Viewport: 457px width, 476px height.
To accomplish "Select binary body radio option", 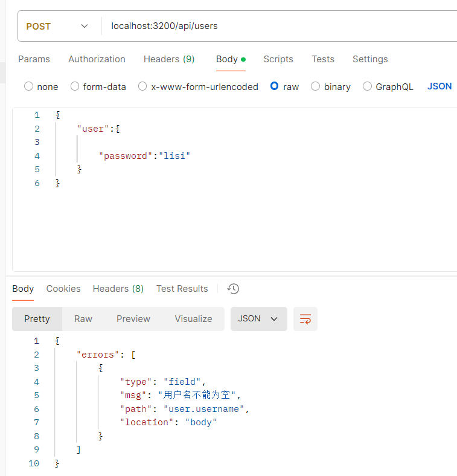I will (315, 86).
